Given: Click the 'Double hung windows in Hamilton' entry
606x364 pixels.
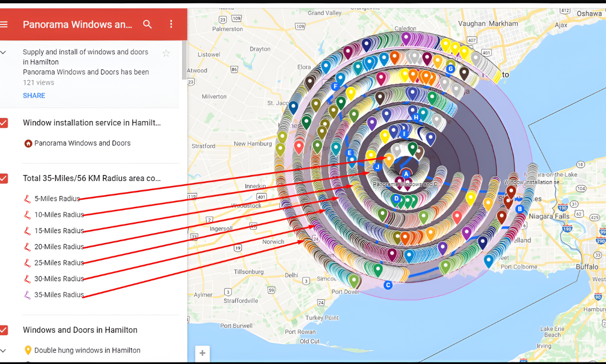Looking at the screenshot, I should (x=88, y=351).
